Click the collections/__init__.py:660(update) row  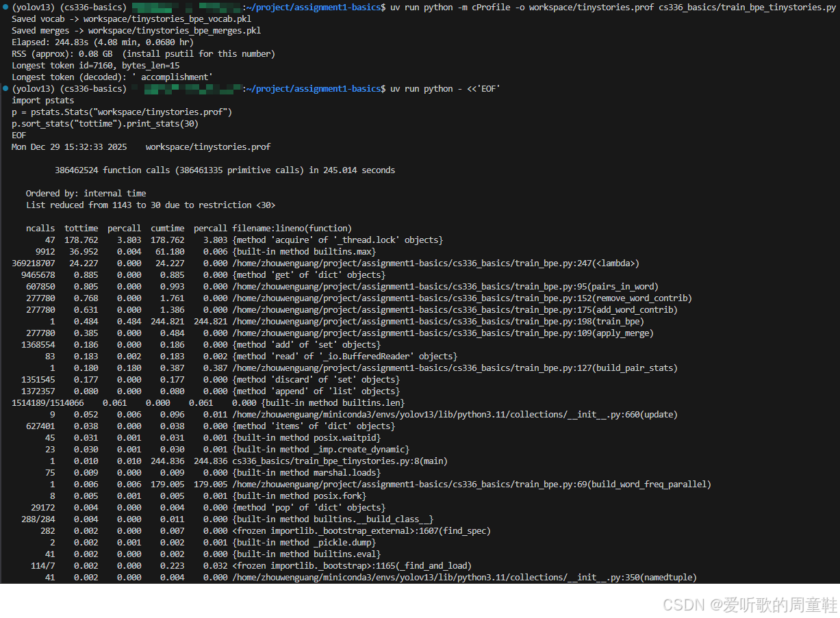tap(364, 415)
